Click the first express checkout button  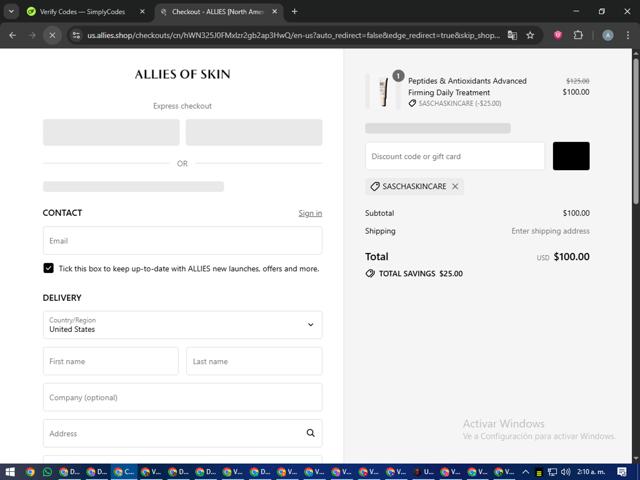[111, 132]
